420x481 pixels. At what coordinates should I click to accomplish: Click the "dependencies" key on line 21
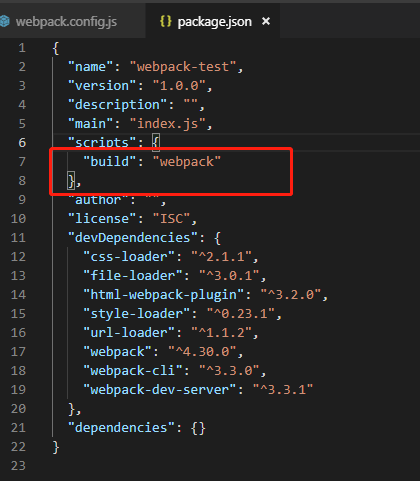tap(121, 428)
